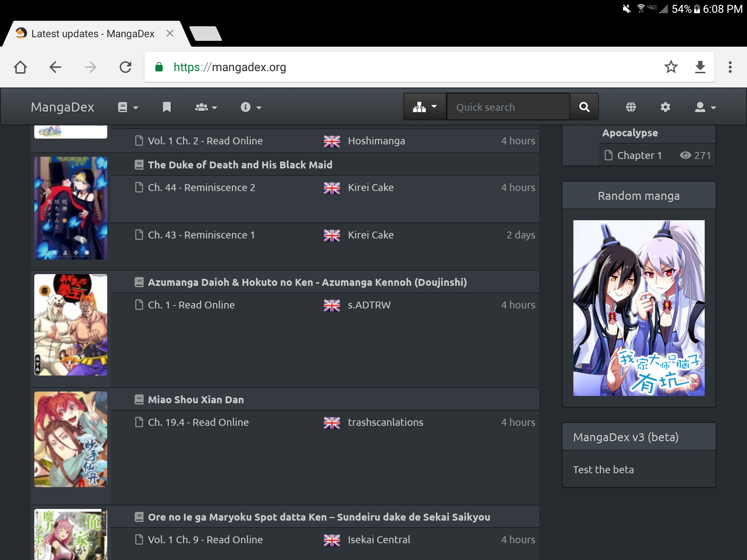Open Isekai Central group page
Image resolution: width=747 pixels, height=560 pixels.
[x=379, y=540]
